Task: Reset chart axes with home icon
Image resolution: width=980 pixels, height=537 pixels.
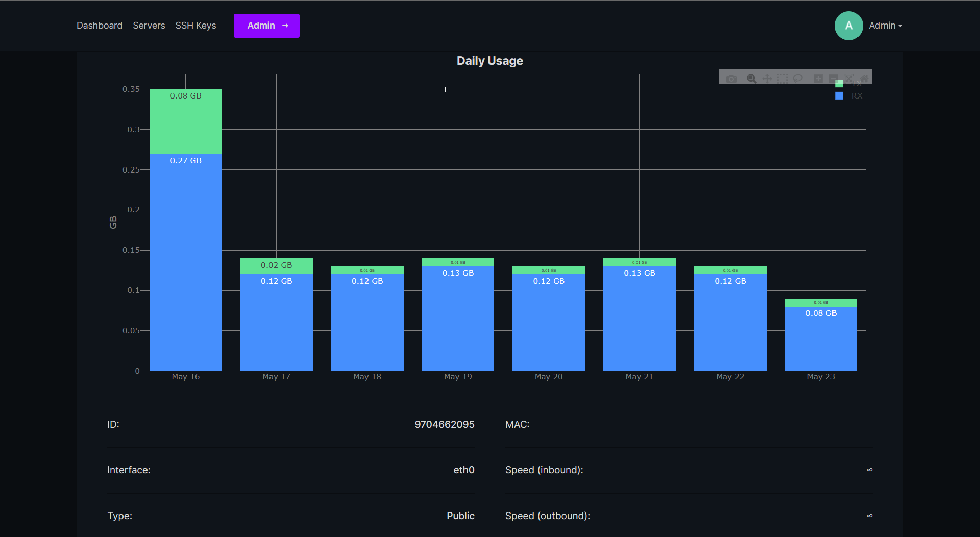Action: 864,78
